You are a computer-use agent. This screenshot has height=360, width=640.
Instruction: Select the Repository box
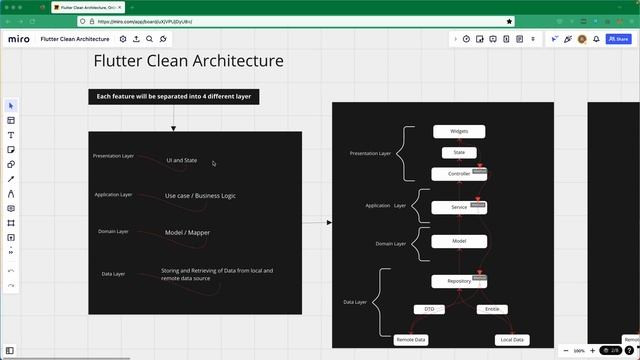(x=459, y=281)
